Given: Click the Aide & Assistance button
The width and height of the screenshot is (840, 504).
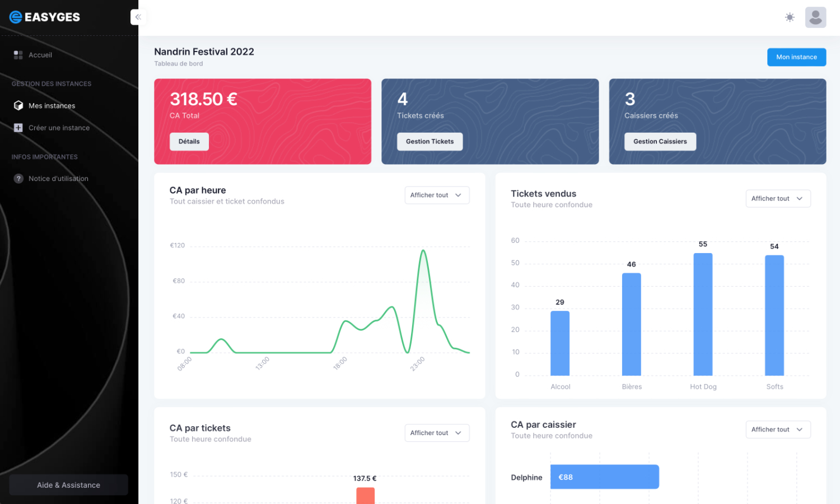Looking at the screenshot, I should (x=68, y=485).
